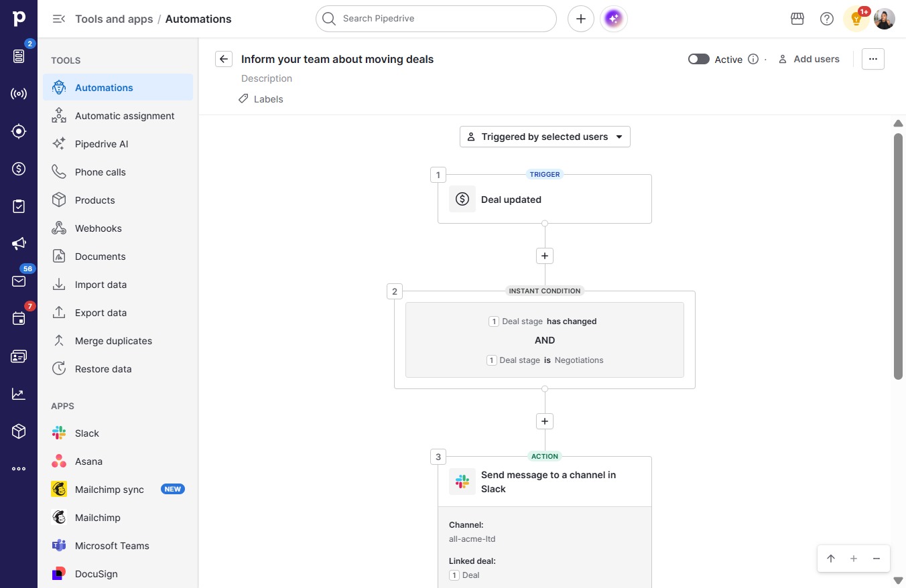Zoom in canvas with plus control
This screenshot has width=906, height=588.
(854, 559)
